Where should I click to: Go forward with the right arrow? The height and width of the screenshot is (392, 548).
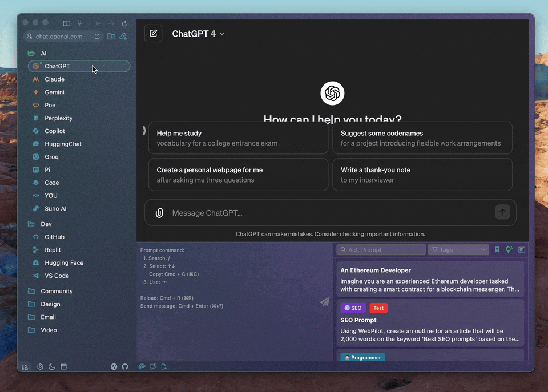tap(111, 23)
